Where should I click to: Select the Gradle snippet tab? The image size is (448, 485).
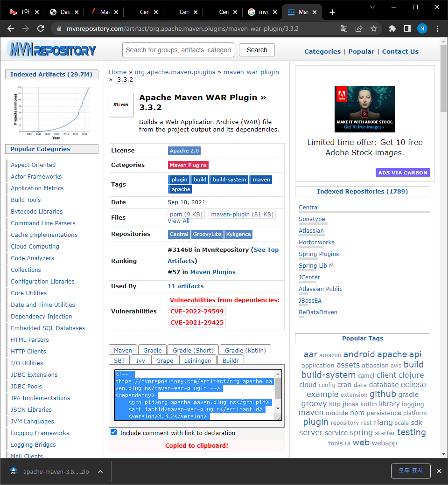click(152, 350)
